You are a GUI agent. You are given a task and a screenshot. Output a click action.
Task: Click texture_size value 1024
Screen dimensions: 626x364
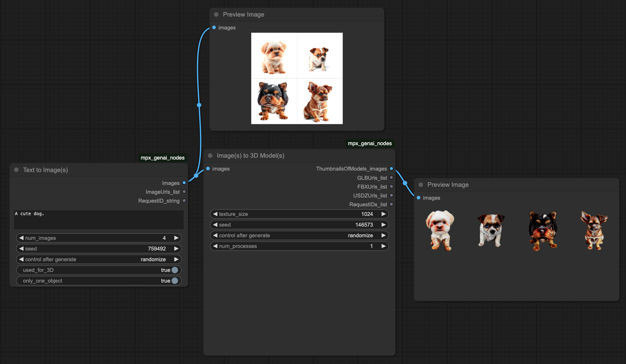click(367, 214)
